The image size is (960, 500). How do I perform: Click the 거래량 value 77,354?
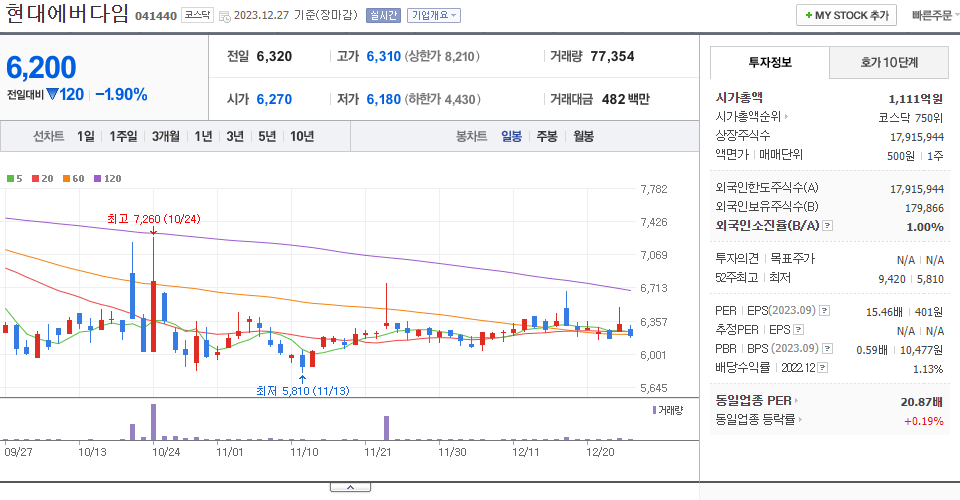pyautogui.click(x=612, y=56)
